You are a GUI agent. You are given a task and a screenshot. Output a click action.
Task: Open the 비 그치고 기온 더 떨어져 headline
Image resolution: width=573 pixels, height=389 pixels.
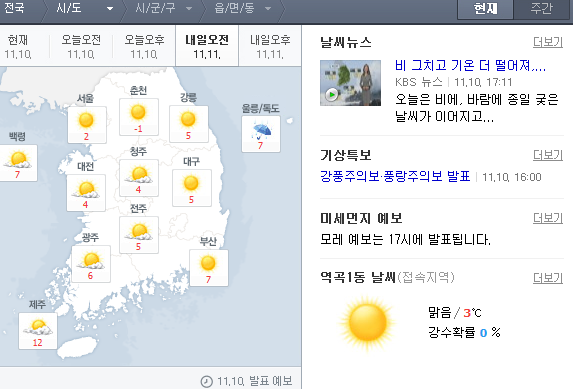point(470,65)
